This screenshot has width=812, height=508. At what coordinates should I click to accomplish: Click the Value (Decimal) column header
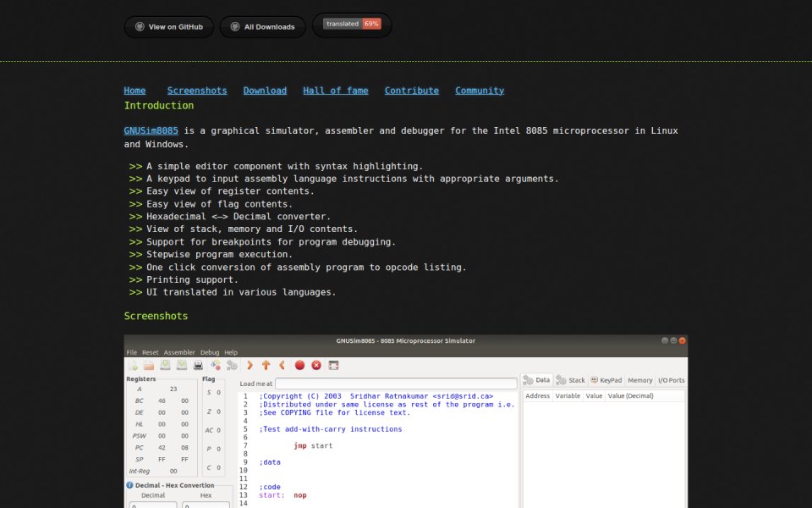click(x=630, y=395)
